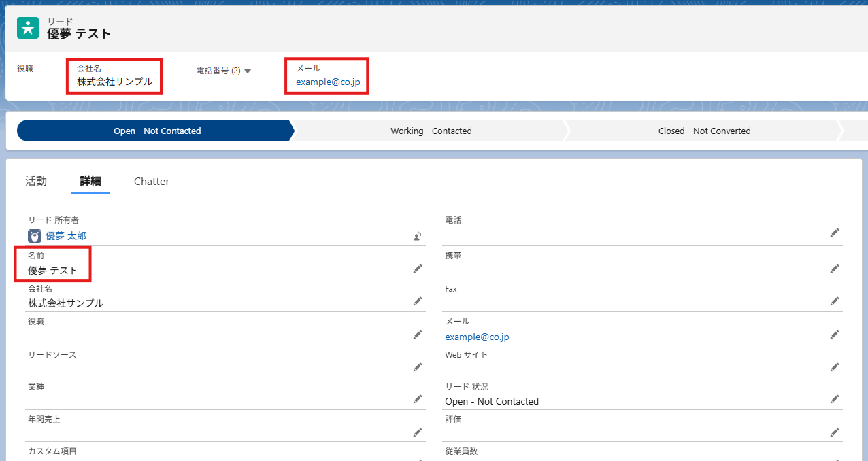The height and width of the screenshot is (461, 868).
Task: Edit リード 状況 using pencil icon
Action: point(835,400)
